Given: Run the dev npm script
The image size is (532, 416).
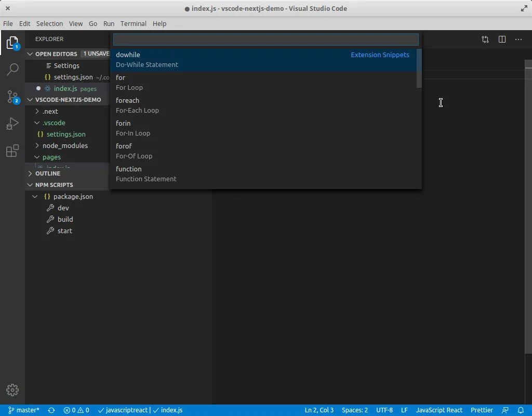Looking at the screenshot, I should [63, 208].
